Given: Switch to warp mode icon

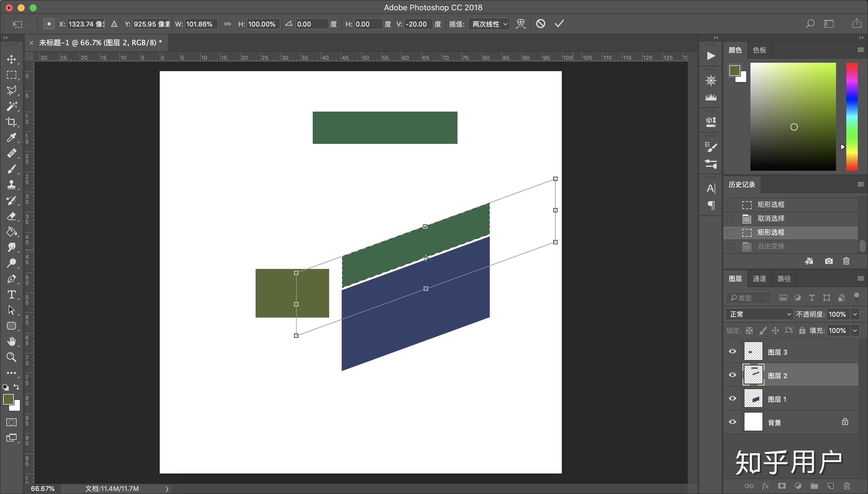Looking at the screenshot, I should pos(520,24).
